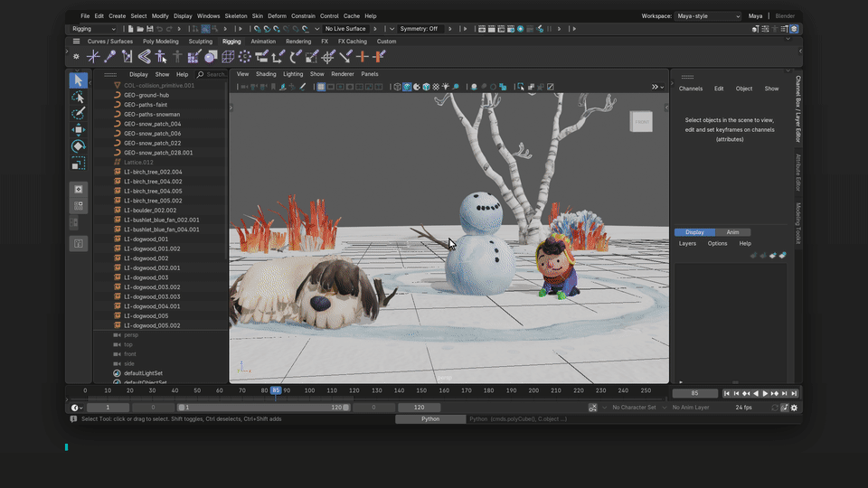Click the IK Handle shelf icon
This screenshot has height=488, width=868.
point(127,56)
